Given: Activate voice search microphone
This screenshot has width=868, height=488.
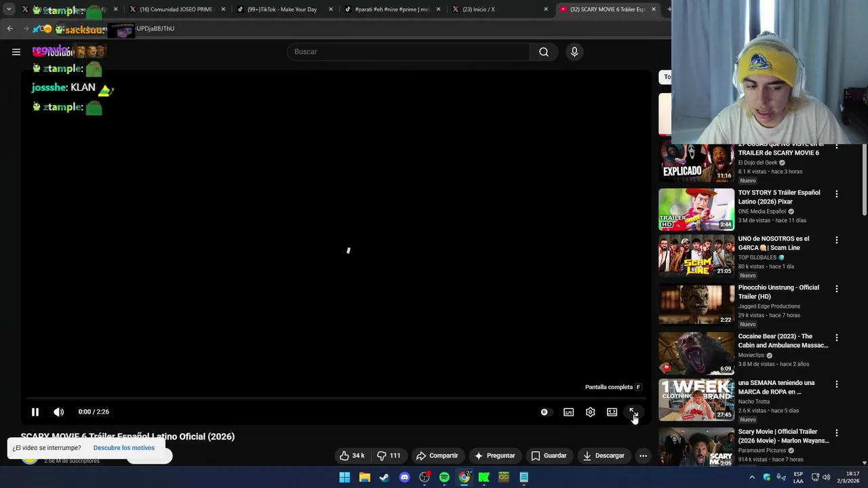Looking at the screenshot, I should click(x=574, y=52).
